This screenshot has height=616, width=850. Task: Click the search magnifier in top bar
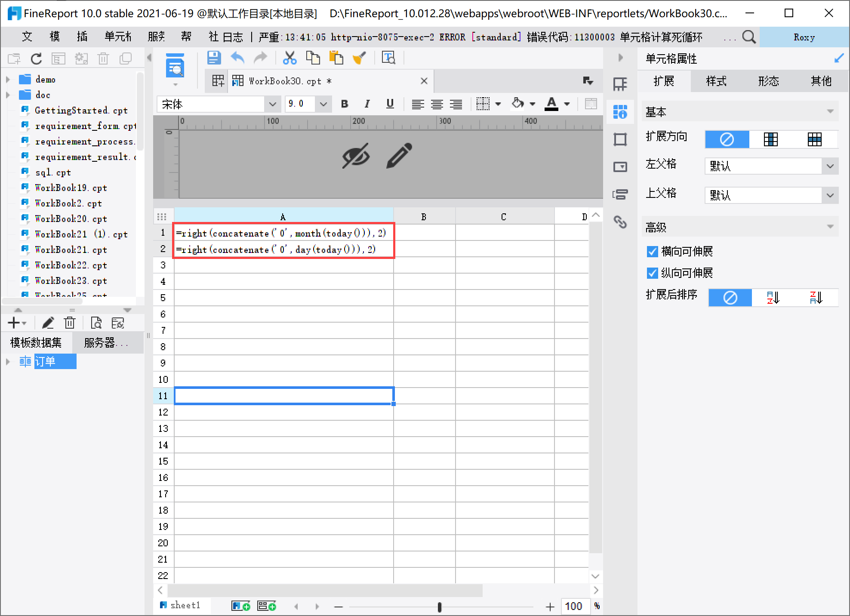(x=749, y=37)
